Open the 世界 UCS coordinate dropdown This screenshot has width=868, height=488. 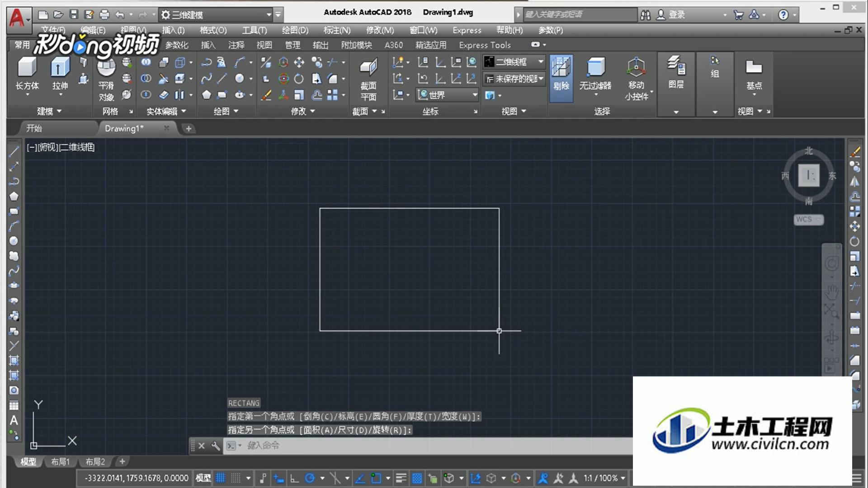click(x=447, y=95)
